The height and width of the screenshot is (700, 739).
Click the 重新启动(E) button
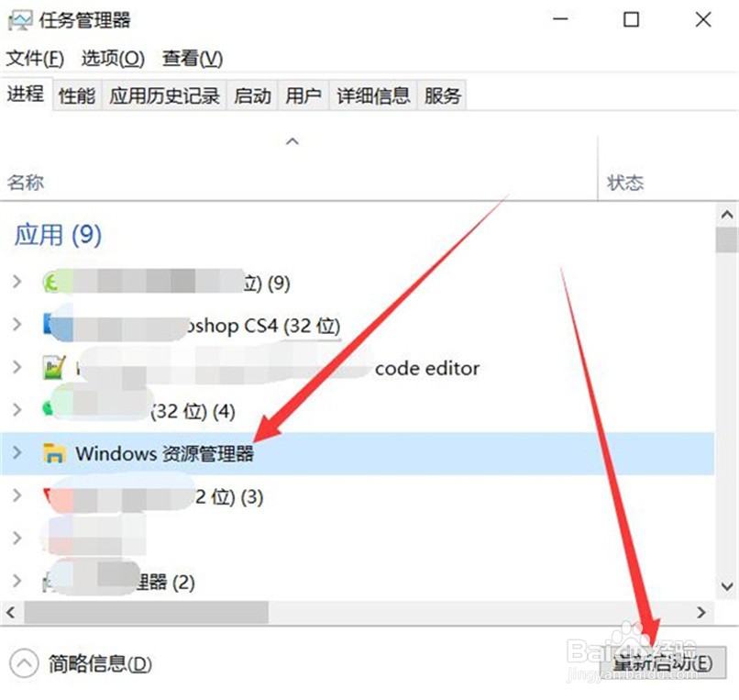[x=663, y=662]
